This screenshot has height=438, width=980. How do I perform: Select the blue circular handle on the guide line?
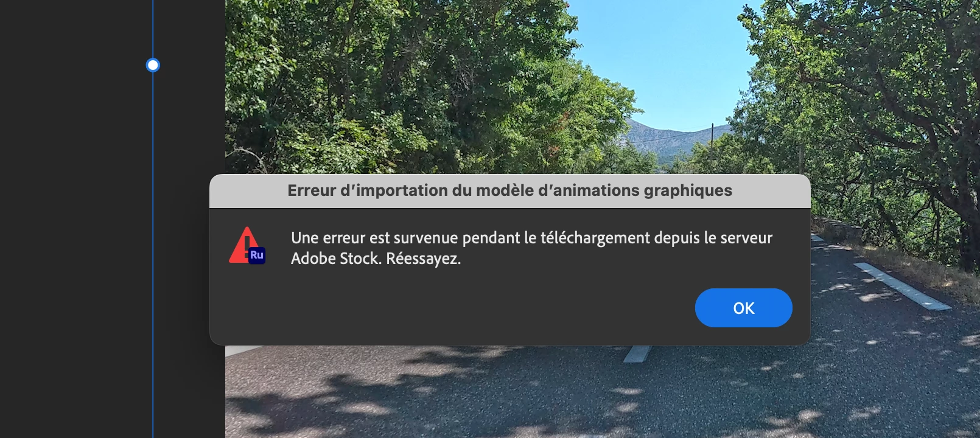(x=153, y=65)
